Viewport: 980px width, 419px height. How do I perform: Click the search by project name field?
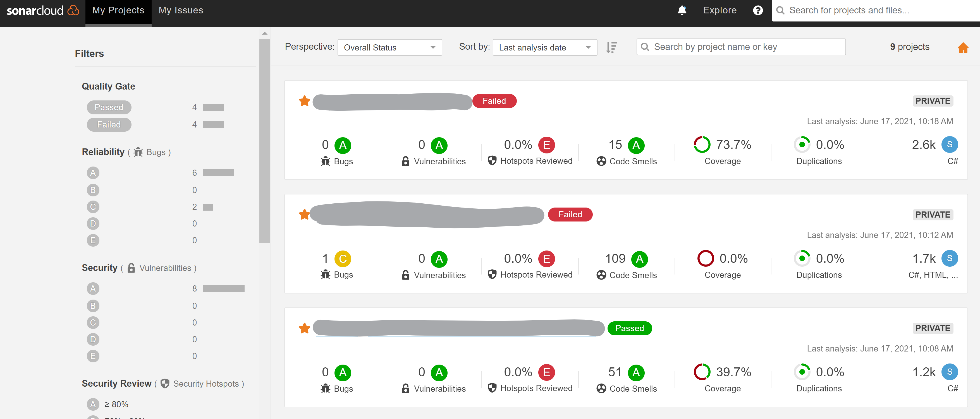pos(740,47)
